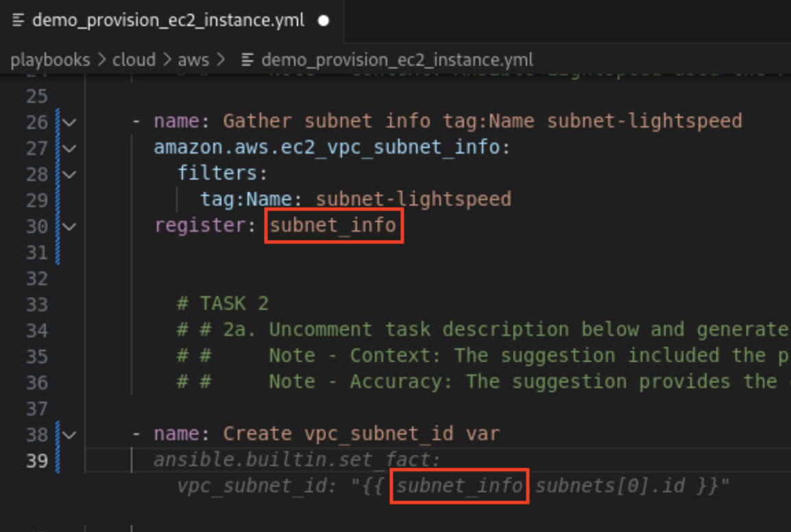Click 'vpc_subnet_id' in the suggested line
Image resolution: width=791 pixels, height=532 pixels.
tap(252, 486)
